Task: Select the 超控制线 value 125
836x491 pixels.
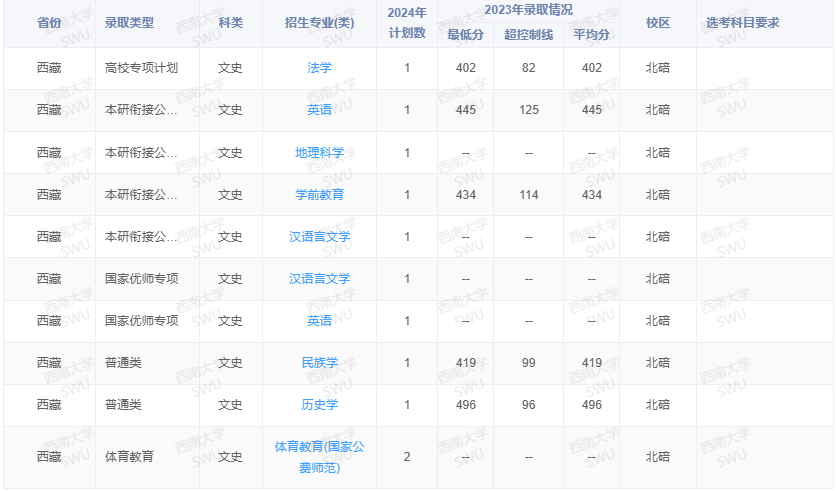Action: pyautogui.click(x=529, y=110)
